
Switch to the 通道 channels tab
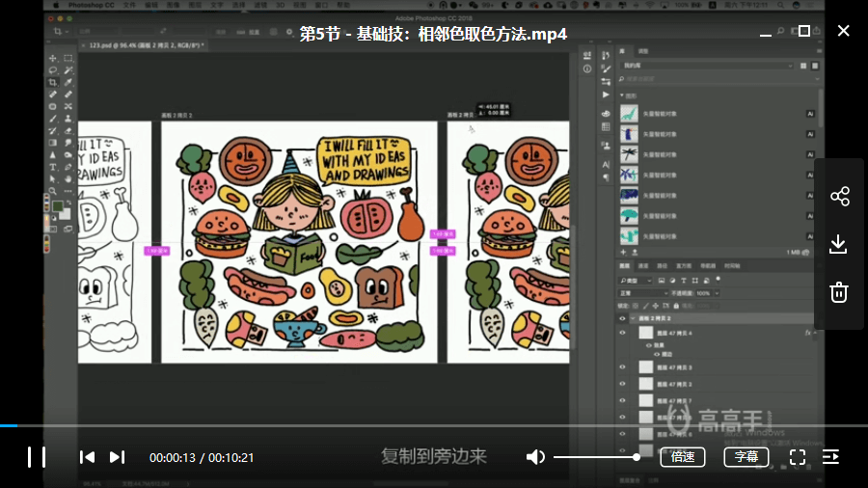643,266
